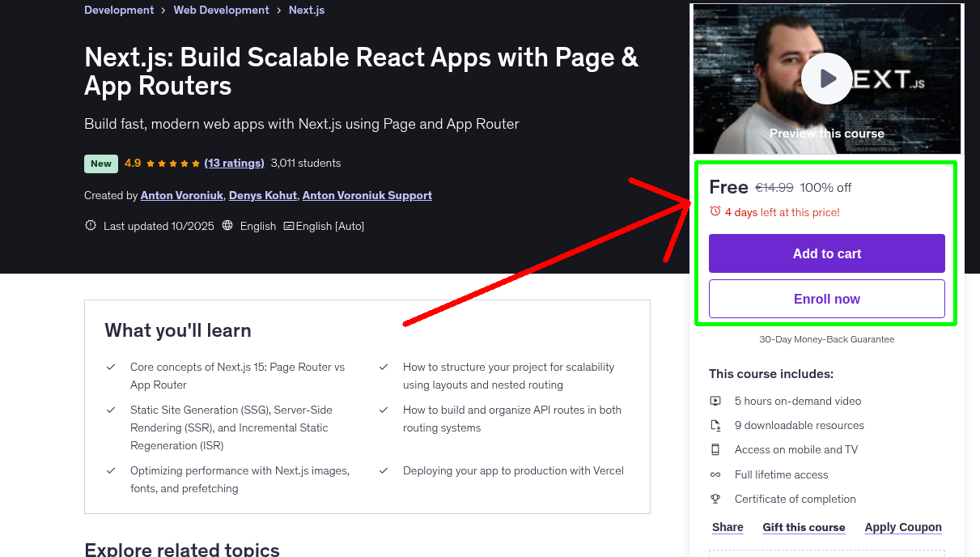
Task: Open the 13 ratings link
Action: (234, 163)
